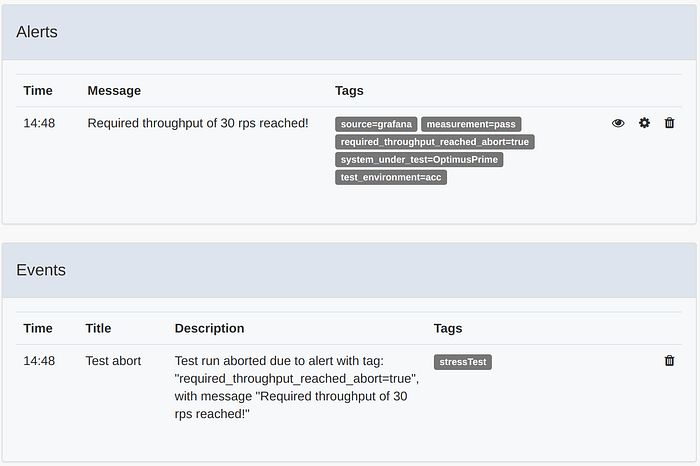Click the Alerts Tags column header
The image size is (700, 466).
349,91
